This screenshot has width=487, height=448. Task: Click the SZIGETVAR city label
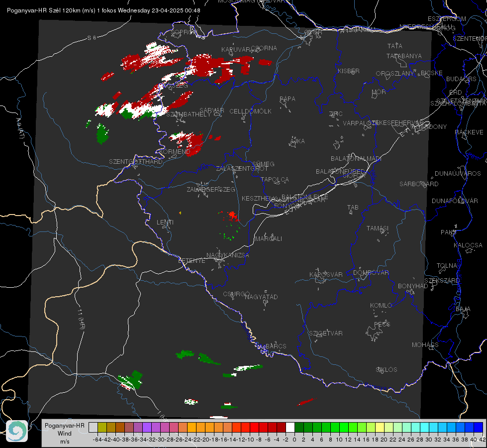[x=326, y=334]
